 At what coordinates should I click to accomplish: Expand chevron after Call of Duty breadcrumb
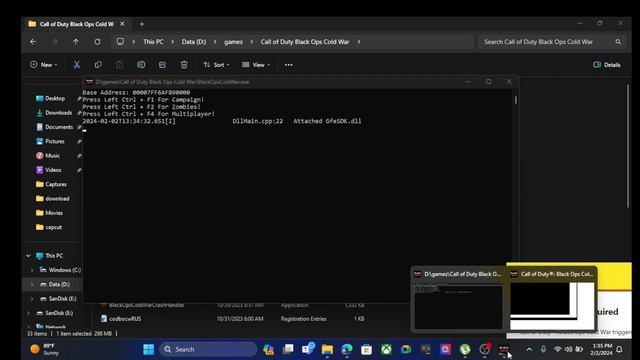[x=358, y=42]
